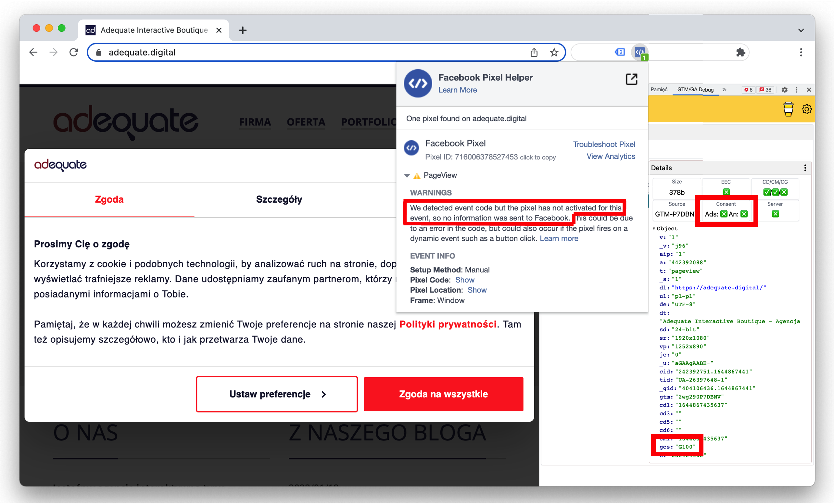834x504 pixels.
Task: Open DevTools three-dot customize menu
Action: [796, 90]
